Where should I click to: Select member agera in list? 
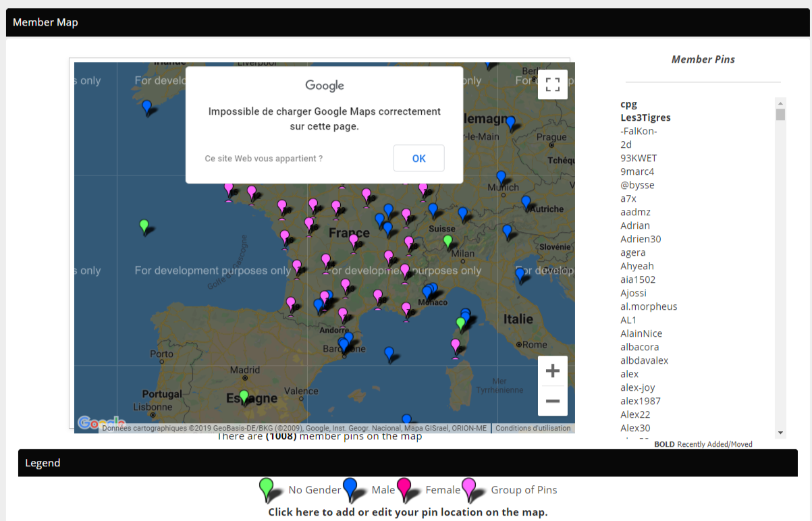tap(633, 252)
